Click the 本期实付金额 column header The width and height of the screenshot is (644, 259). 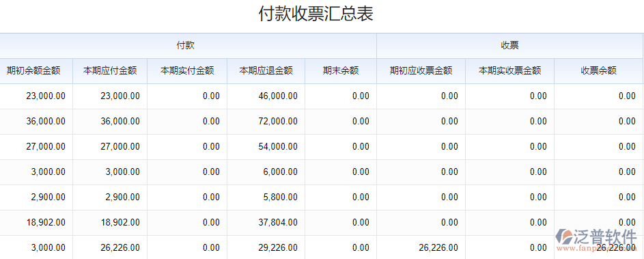187,70
